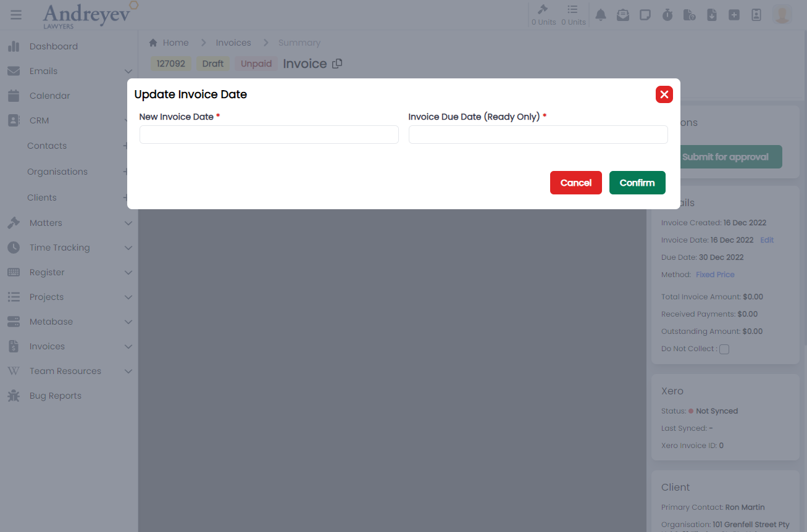The height and width of the screenshot is (532, 807).
Task: Close the Update Invoice Date dialog
Action: (x=664, y=94)
